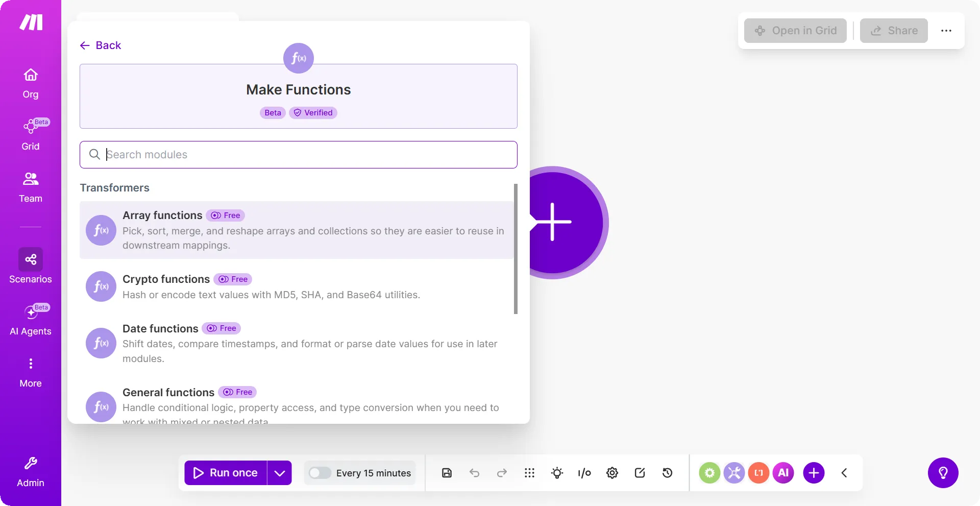
Task: Click Run once
Action: (x=226, y=473)
